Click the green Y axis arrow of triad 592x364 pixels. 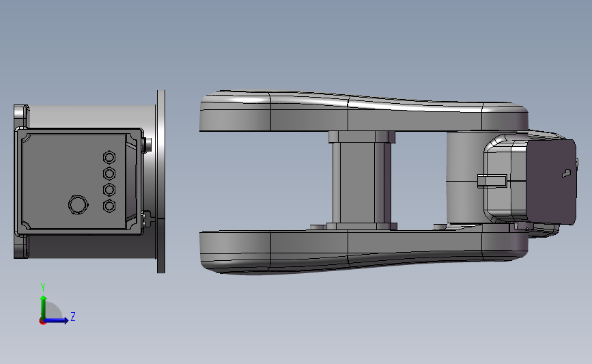tap(44, 307)
